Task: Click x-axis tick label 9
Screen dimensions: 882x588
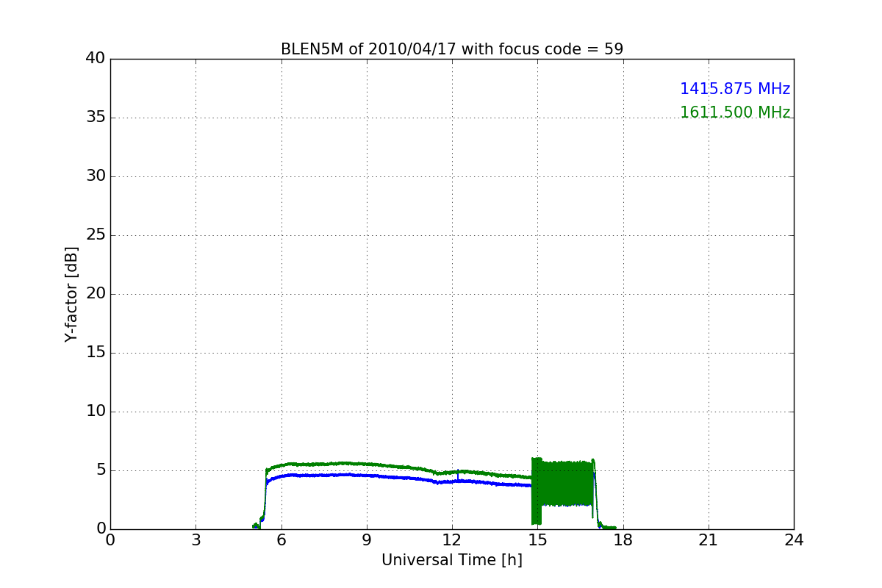Action: [367, 540]
